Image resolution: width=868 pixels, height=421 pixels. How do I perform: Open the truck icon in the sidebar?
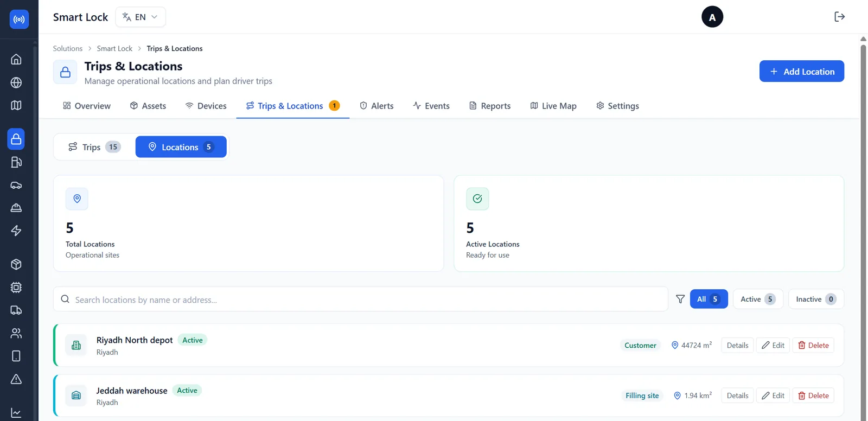pos(16,310)
